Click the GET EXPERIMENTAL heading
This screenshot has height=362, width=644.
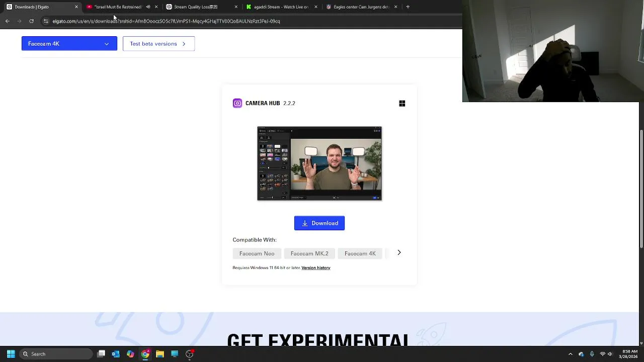click(x=317, y=340)
